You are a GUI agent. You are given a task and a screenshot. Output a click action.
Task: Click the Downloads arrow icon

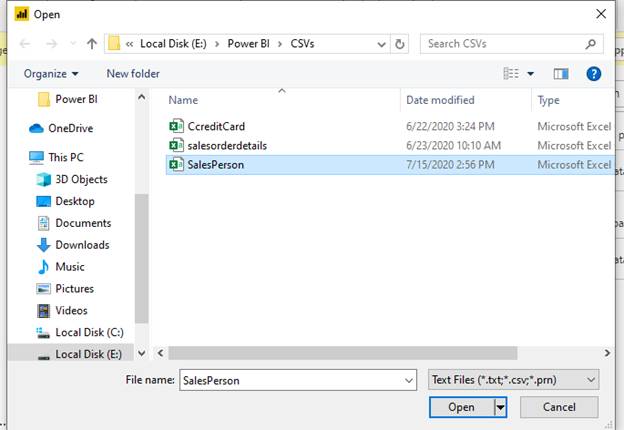point(43,245)
